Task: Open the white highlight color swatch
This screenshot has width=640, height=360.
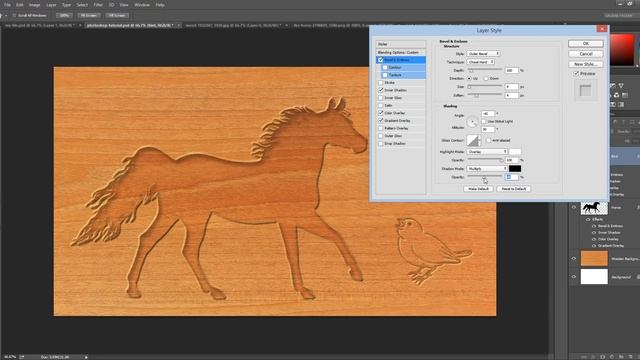Action: click(x=515, y=152)
